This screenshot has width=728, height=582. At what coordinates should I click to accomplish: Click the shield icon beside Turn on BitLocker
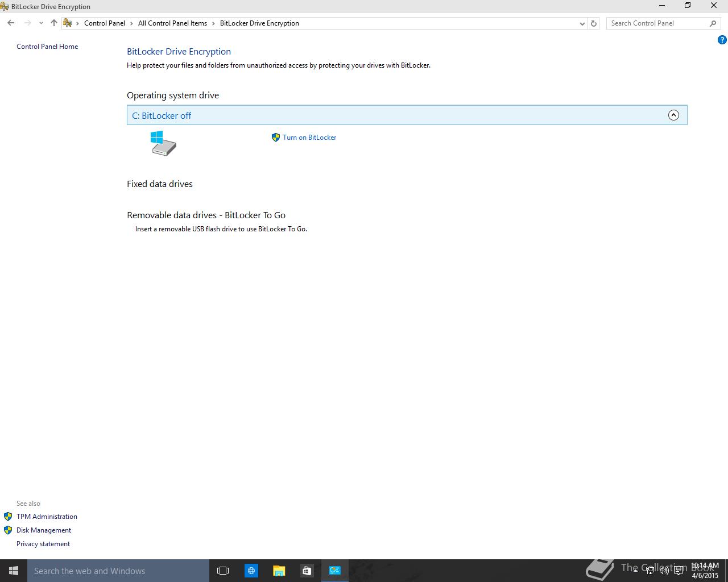(x=276, y=138)
